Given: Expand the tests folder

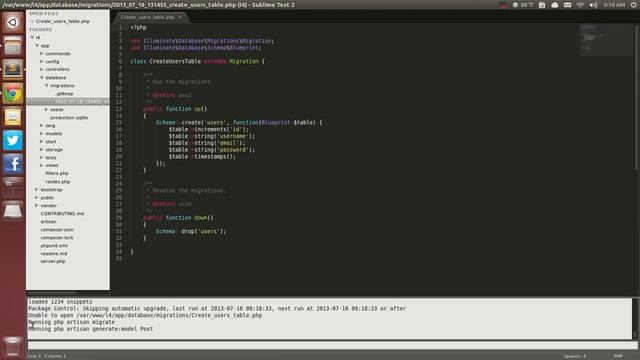Looking at the screenshot, I should tap(42, 157).
